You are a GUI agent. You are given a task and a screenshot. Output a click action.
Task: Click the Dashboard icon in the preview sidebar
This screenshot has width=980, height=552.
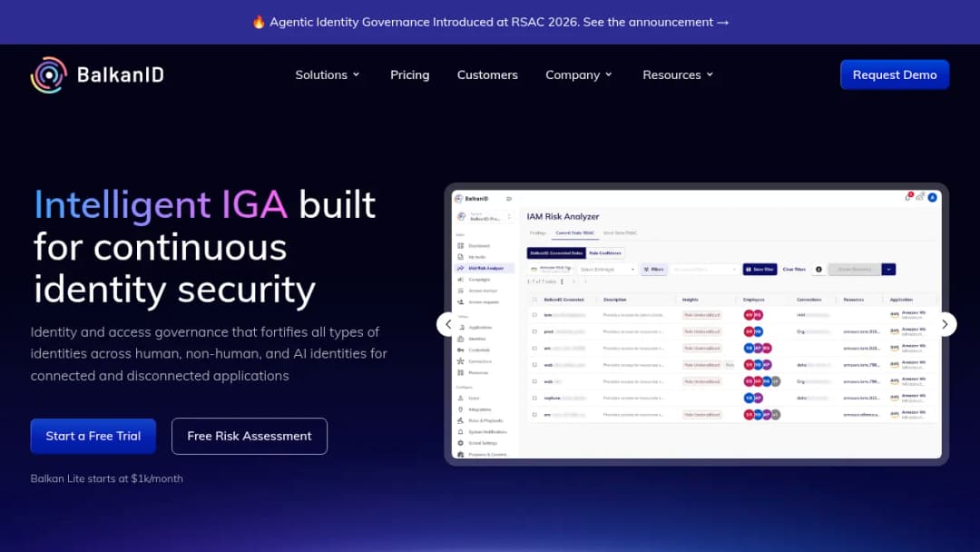(x=461, y=246)
